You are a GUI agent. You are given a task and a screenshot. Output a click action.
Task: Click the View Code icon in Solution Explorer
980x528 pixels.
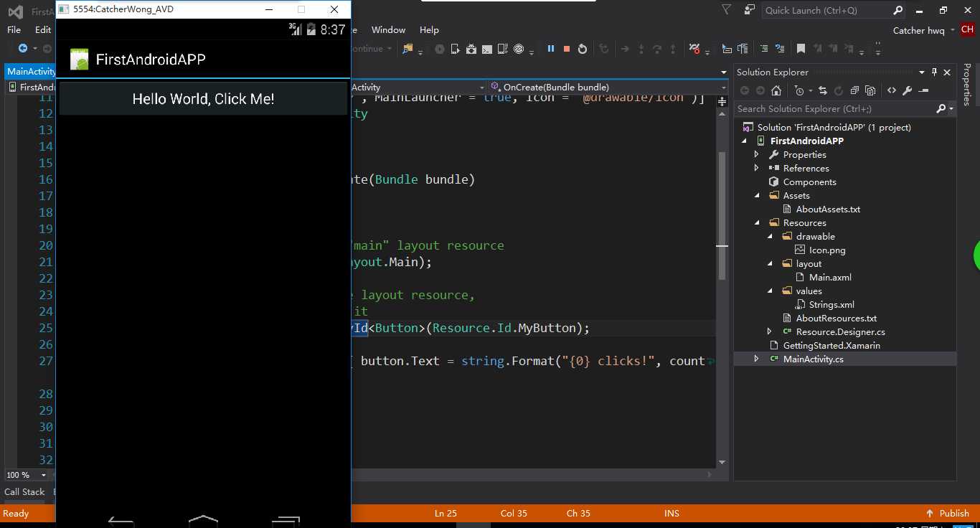(x=891, y=90)
